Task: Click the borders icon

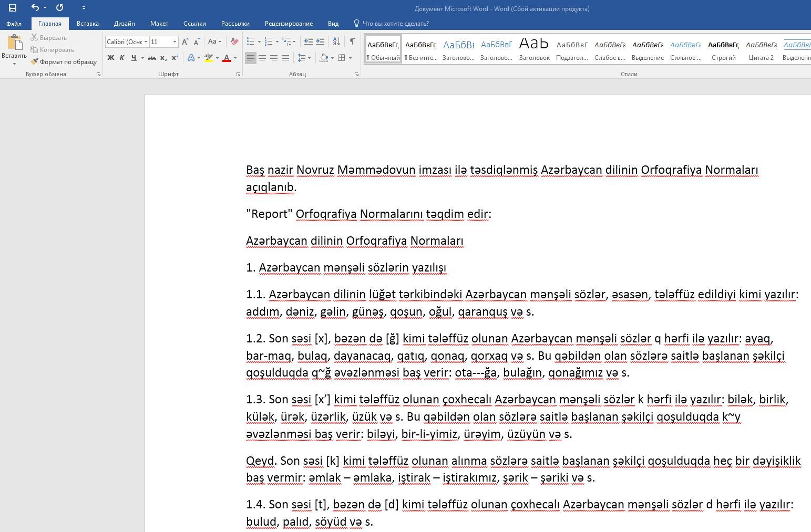Action: click(342, 58)
